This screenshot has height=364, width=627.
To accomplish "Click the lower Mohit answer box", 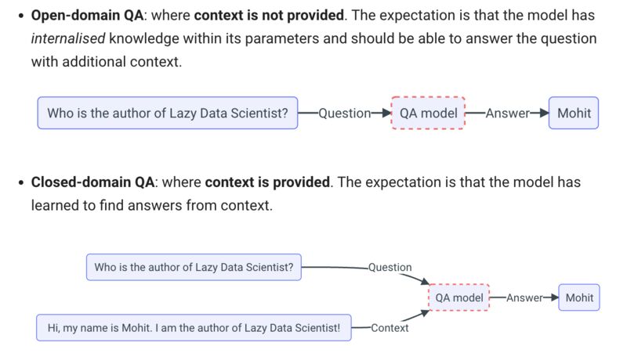I will tap(579, 297).
